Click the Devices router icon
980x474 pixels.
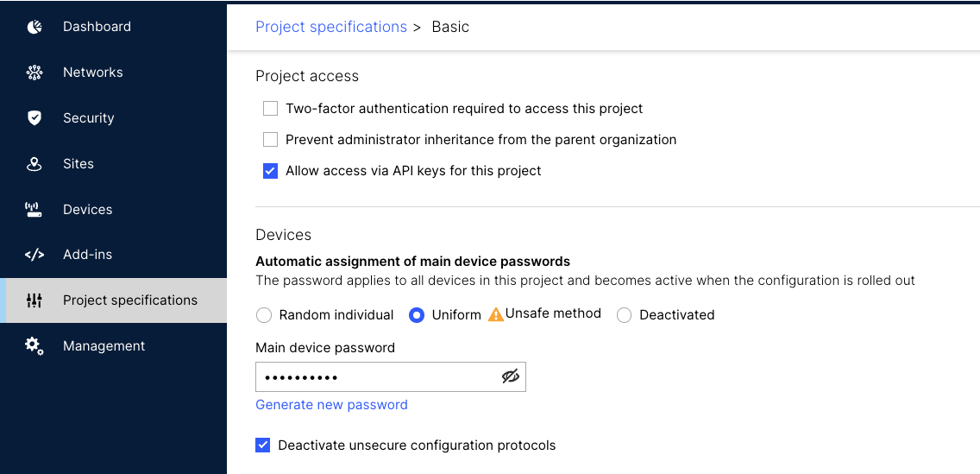pos(35,210)
